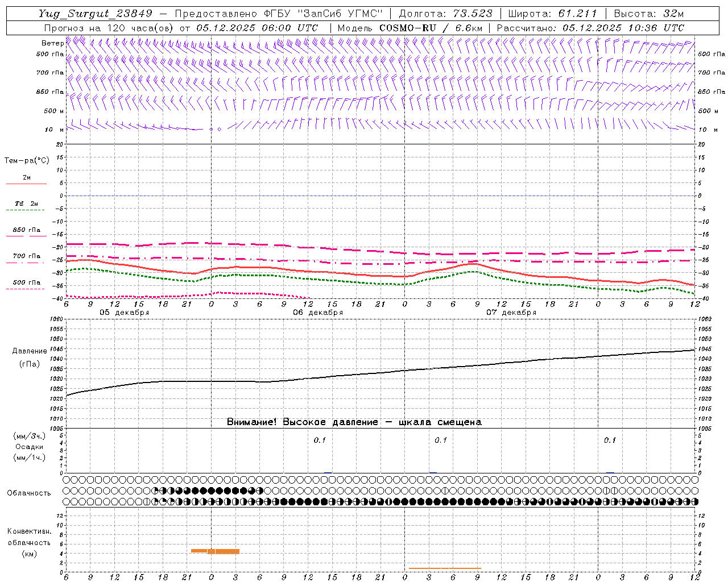Viewport: 728px width, 582px height.
Task: Select the "Широта: 61.211" header field
Action: [x=553, y=14]
